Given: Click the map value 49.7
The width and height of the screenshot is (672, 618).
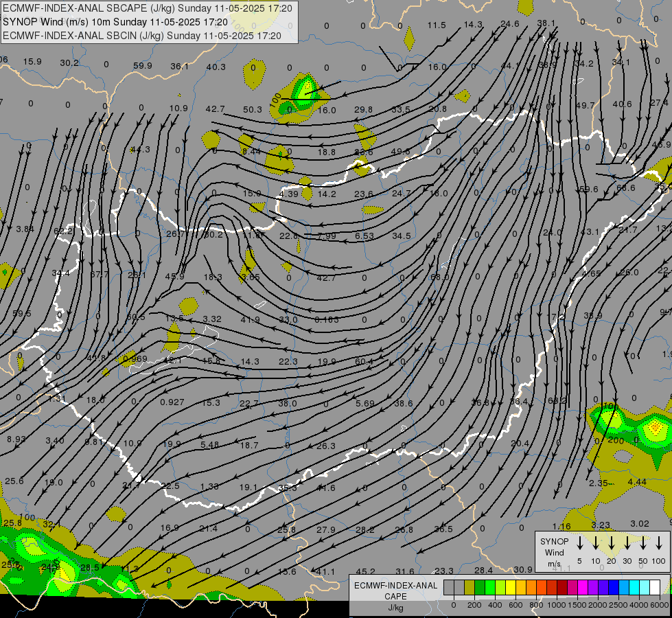Looking at the screenshot, I should 585,105.
